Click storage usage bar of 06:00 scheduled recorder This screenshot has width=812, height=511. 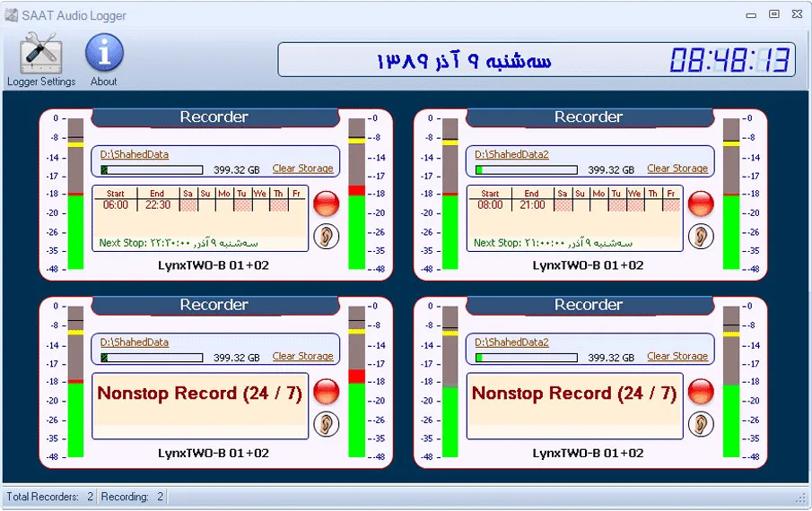(152, 169)
